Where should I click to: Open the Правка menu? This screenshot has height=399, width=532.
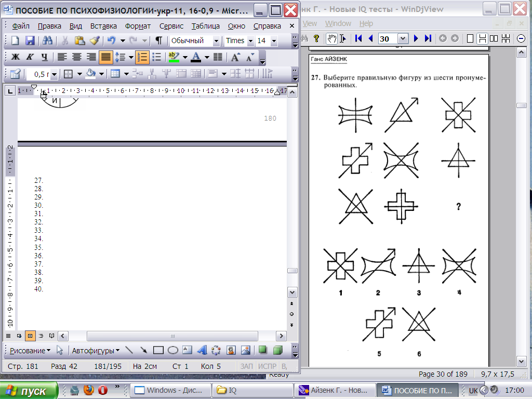pos(49,26)
